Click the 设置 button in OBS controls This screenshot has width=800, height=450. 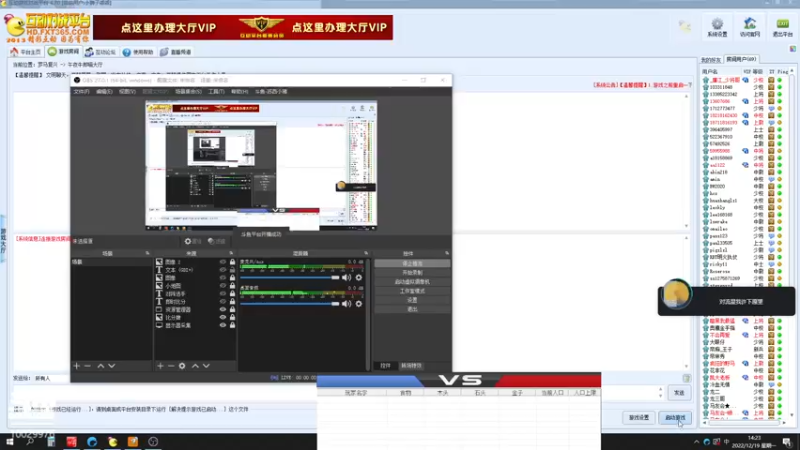(x=412, y=301)
